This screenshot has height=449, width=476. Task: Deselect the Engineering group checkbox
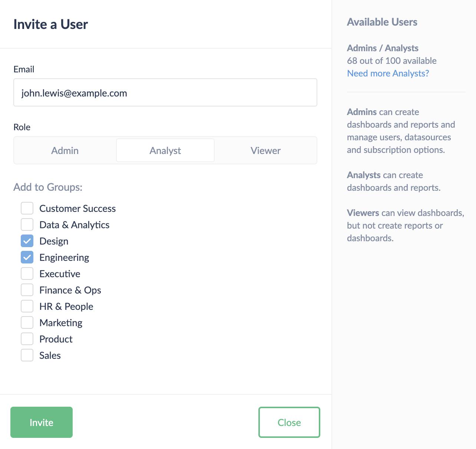[x=27, y=257]
